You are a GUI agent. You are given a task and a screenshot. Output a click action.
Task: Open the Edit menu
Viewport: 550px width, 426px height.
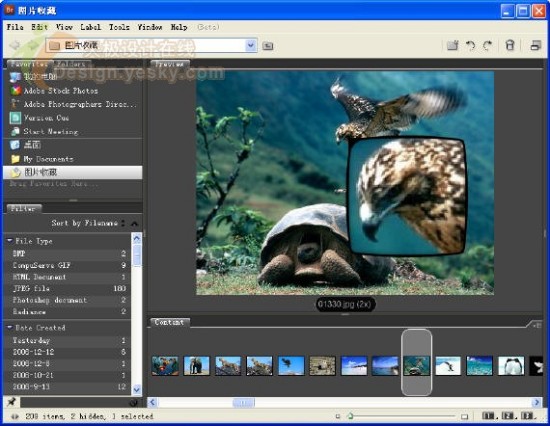pyautogui.click(x=39, y=27)
